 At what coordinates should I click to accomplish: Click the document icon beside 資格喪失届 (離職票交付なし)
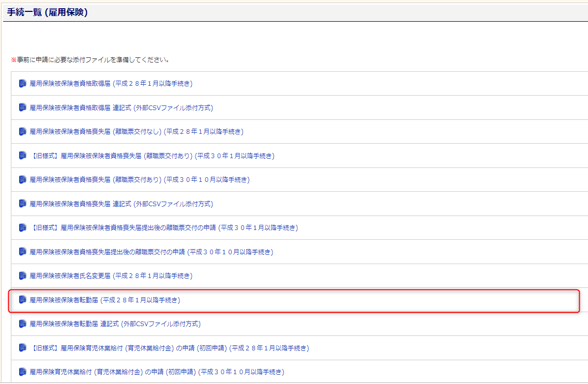click(22, 132)
